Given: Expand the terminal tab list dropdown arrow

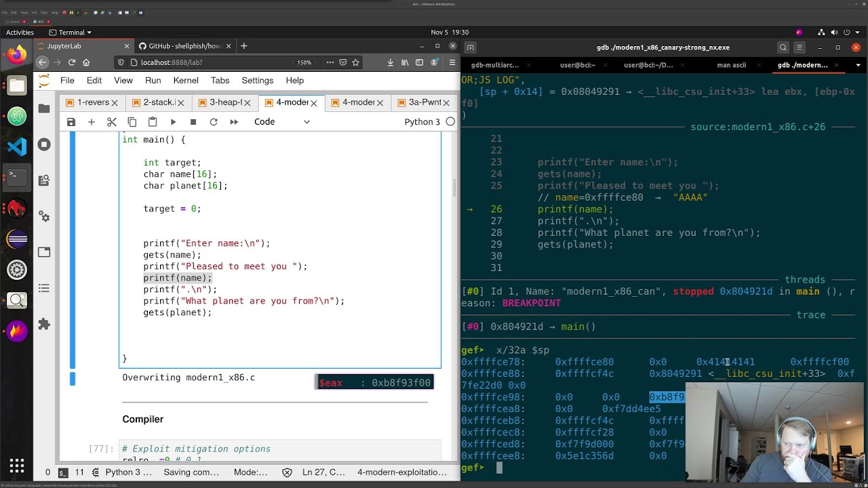Looking at the screenshot, I should pos(859,65).
